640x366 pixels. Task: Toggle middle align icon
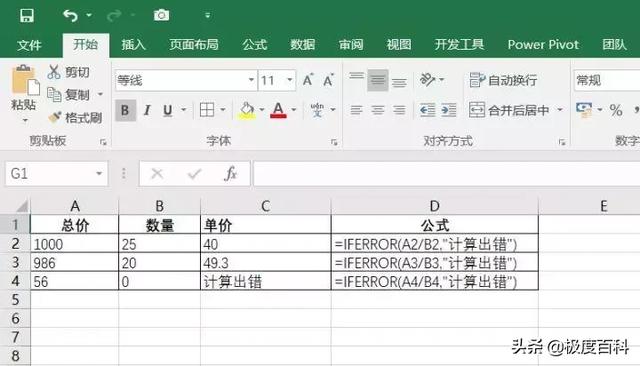point(378,80)
